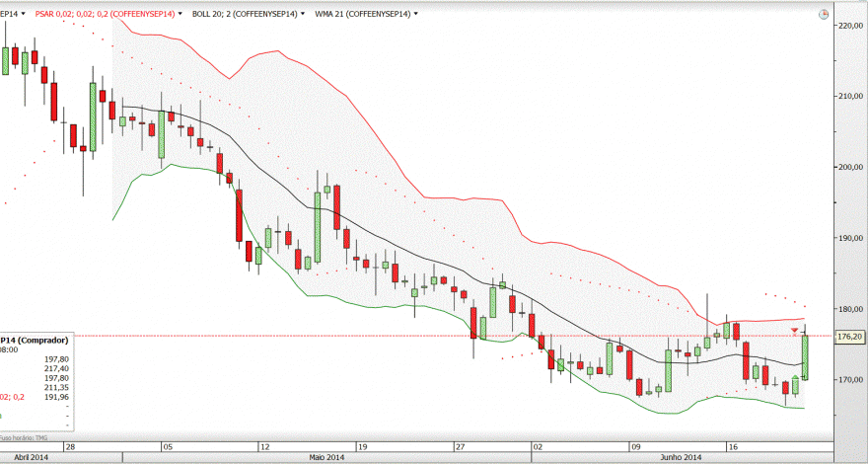Click the Maio 2014 month segment
The height and width of the screenshot is (464, 868).
326,457
